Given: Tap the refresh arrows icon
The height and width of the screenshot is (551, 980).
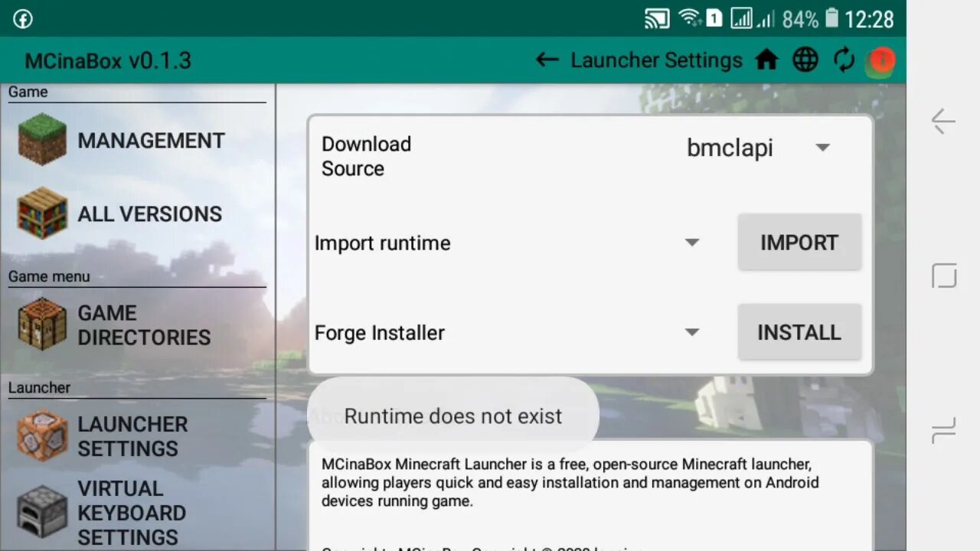Looking at the screenshot, I should [x=844, y=60].
